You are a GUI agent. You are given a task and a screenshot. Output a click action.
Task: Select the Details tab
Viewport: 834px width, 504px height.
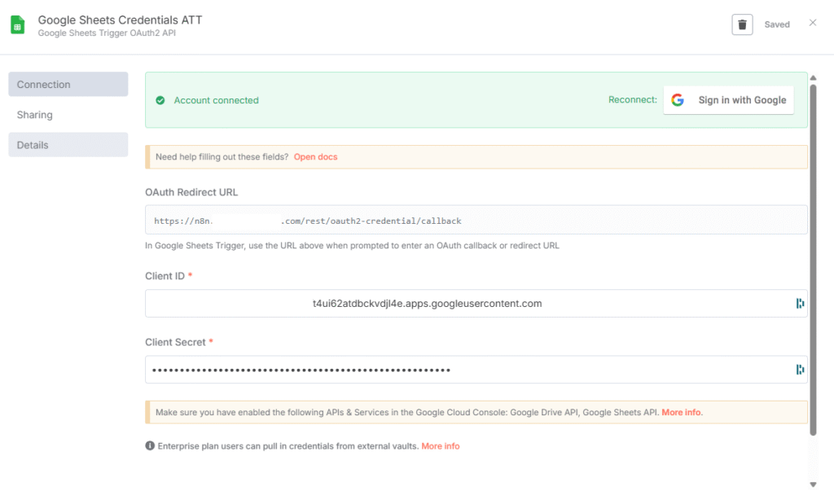pyautogui.click(x=68, y=145)
